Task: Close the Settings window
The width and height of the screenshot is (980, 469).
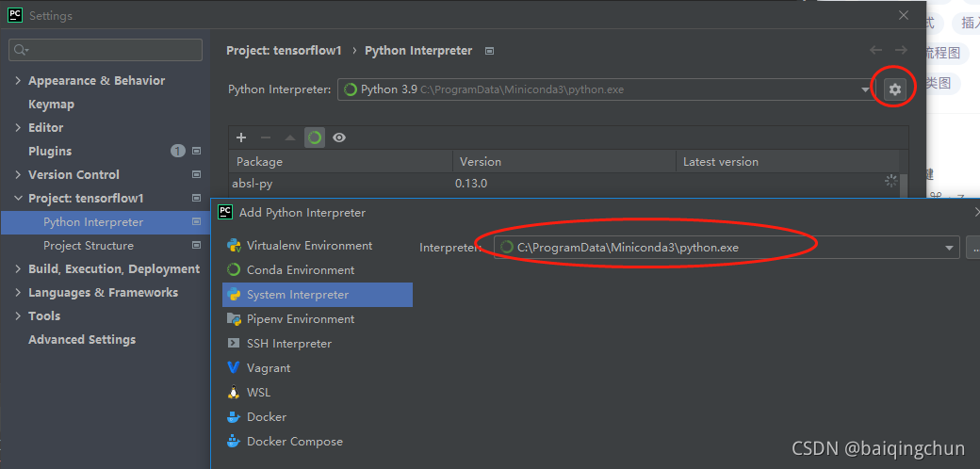Action: (904, 16)
